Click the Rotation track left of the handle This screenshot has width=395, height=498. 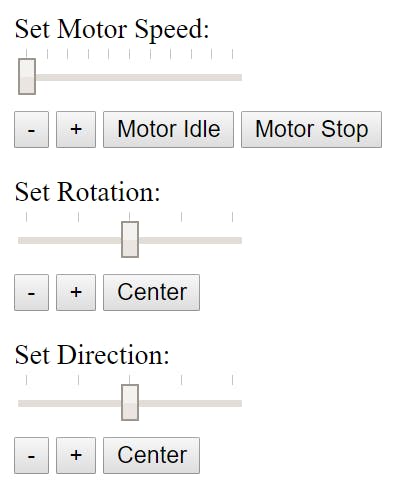[70, 240]
